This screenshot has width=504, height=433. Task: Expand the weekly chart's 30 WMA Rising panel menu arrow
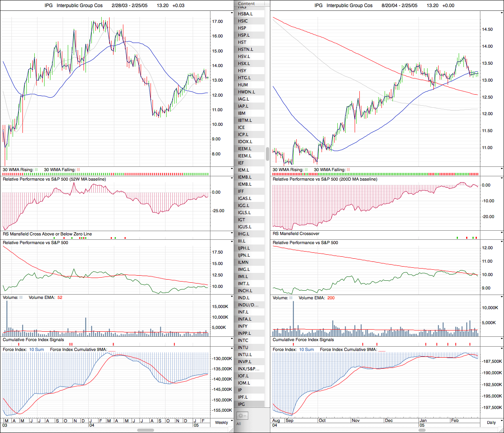tap(232, 169)
